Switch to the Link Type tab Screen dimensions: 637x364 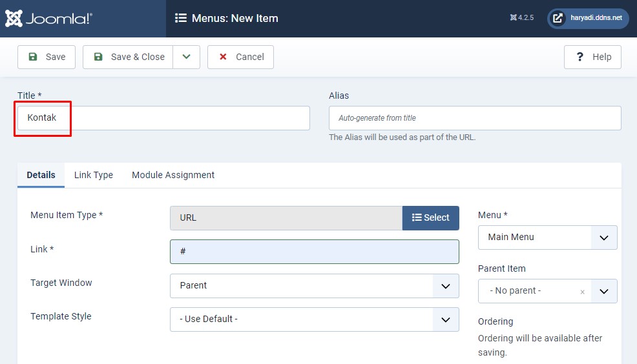pos(94,175)
